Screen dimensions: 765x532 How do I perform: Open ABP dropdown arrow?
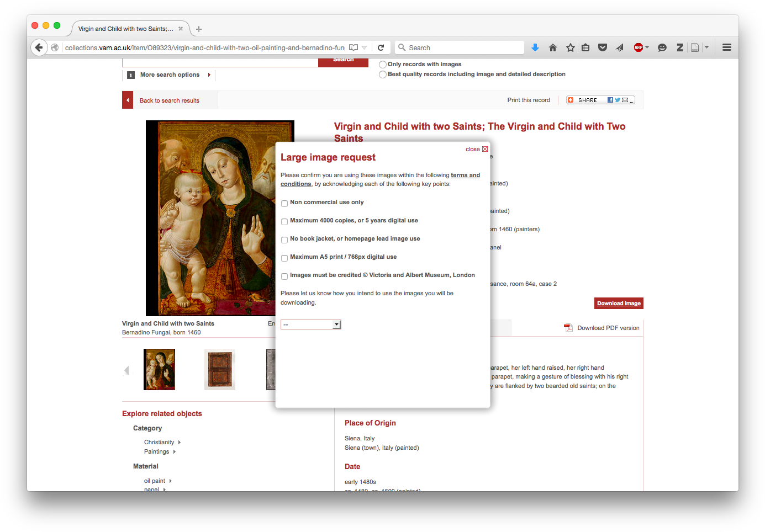(x=647, y=47)
